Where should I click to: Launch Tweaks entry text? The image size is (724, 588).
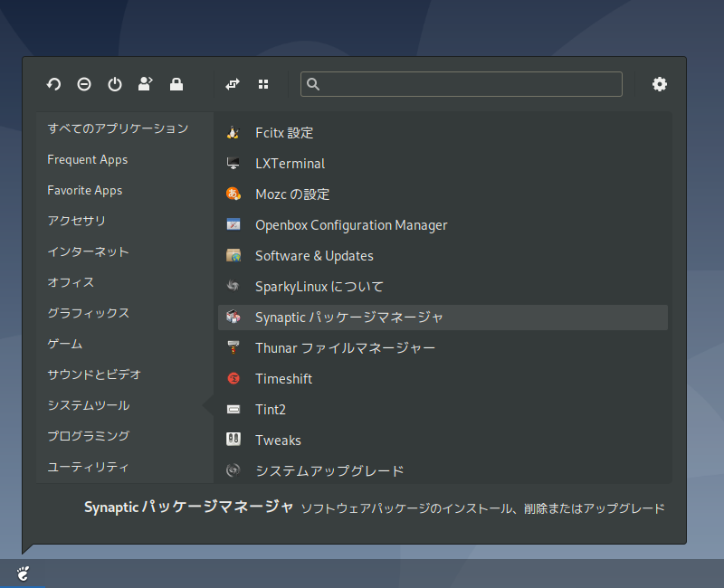(x=278, y=440)
